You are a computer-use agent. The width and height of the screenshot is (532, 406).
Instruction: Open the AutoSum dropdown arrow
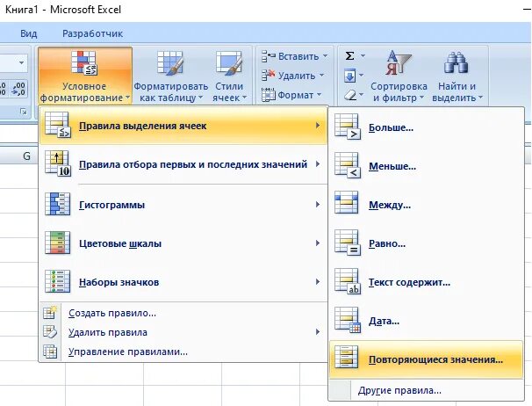pyautogui.click(x=363, y=55)
